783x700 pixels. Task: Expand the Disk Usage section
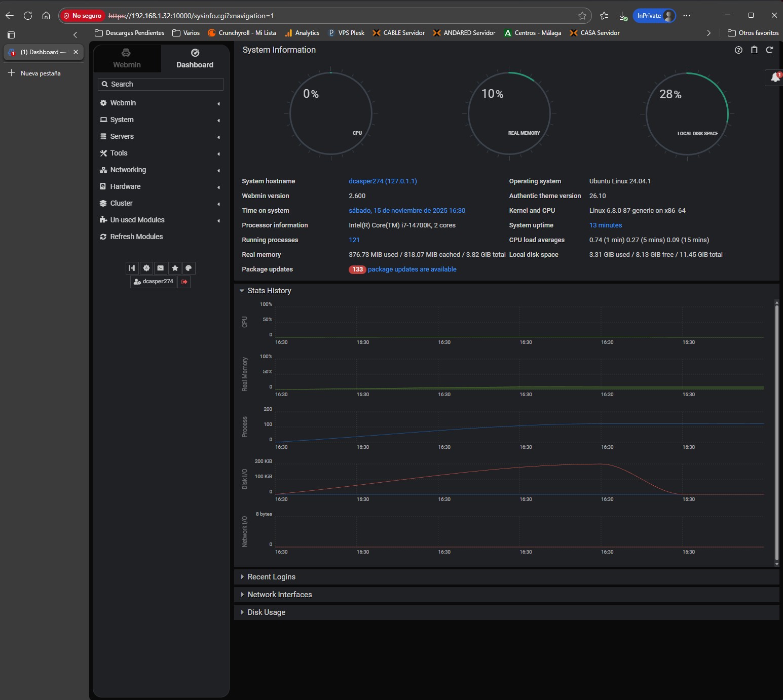click(266, 612)
